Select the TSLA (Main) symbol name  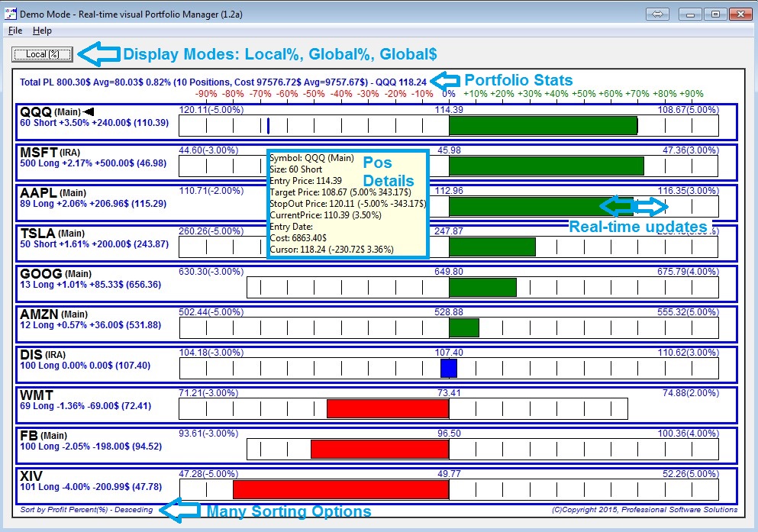point(52,234)
